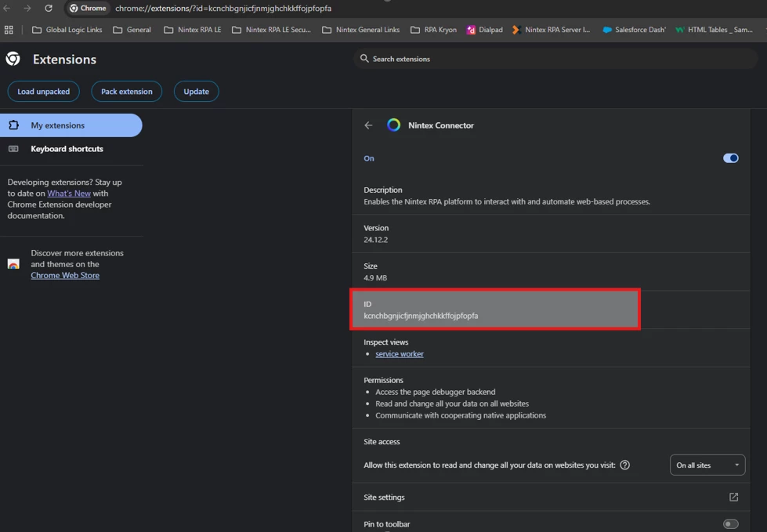
Task: Click the browser back arrow
Action: pyautogui.click(x=7, y=9)
